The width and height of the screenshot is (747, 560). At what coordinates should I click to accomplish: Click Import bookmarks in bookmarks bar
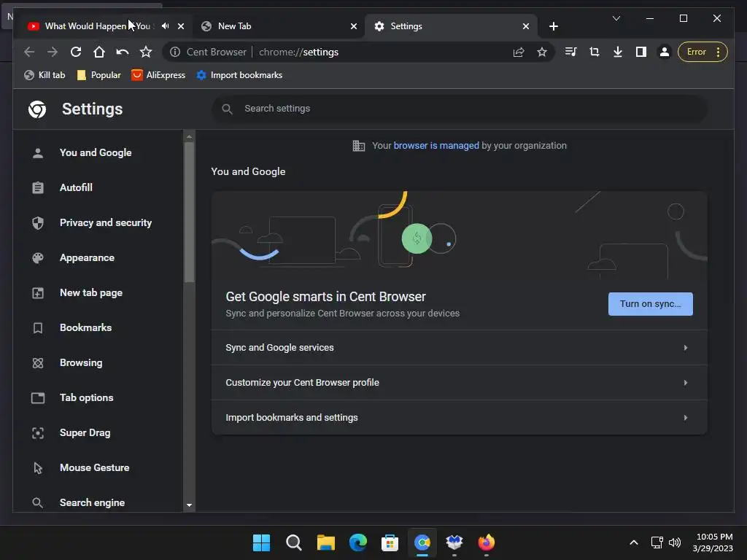tap(239, 75)
